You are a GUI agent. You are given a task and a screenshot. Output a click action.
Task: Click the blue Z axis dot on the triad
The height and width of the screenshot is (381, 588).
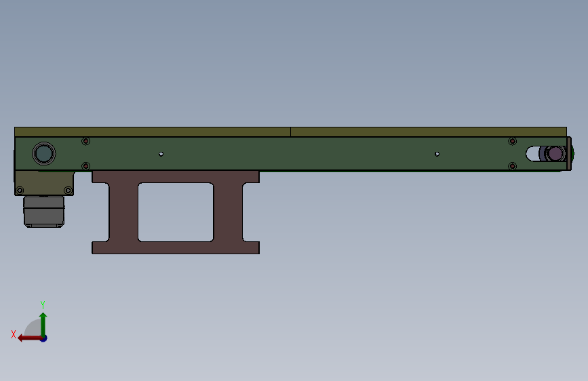(x=44, y=338)
